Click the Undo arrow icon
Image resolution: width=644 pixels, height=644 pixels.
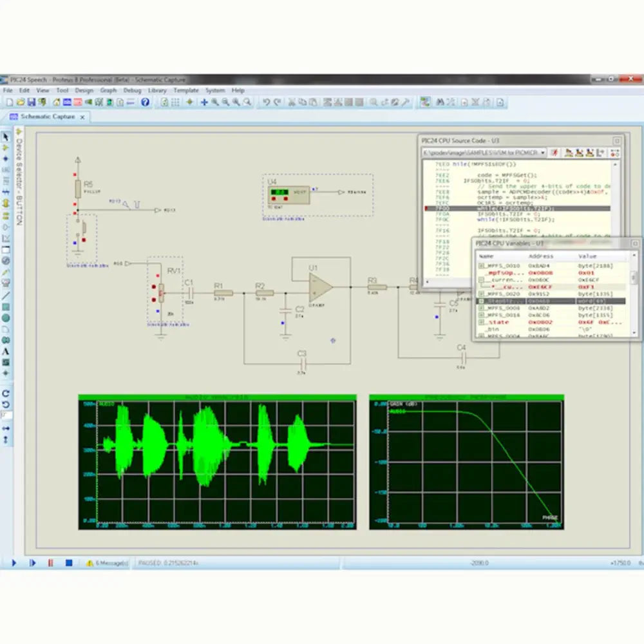coord(266,102)
